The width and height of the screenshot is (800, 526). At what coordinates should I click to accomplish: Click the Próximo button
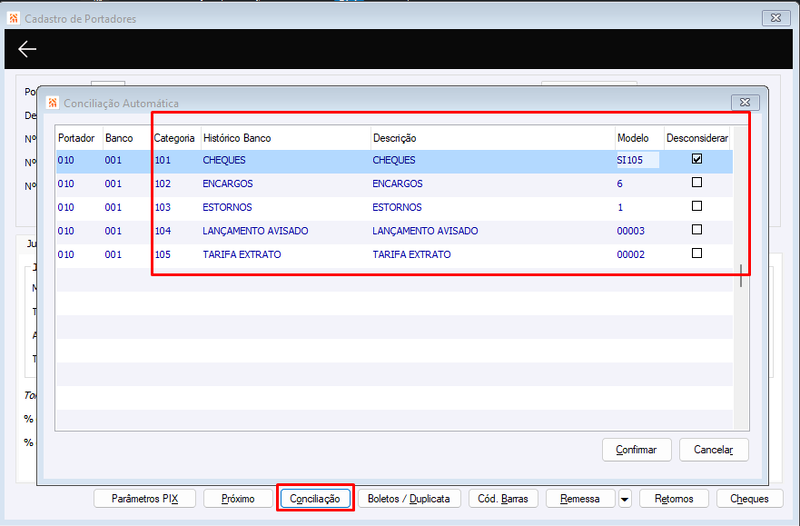point(238,498)
